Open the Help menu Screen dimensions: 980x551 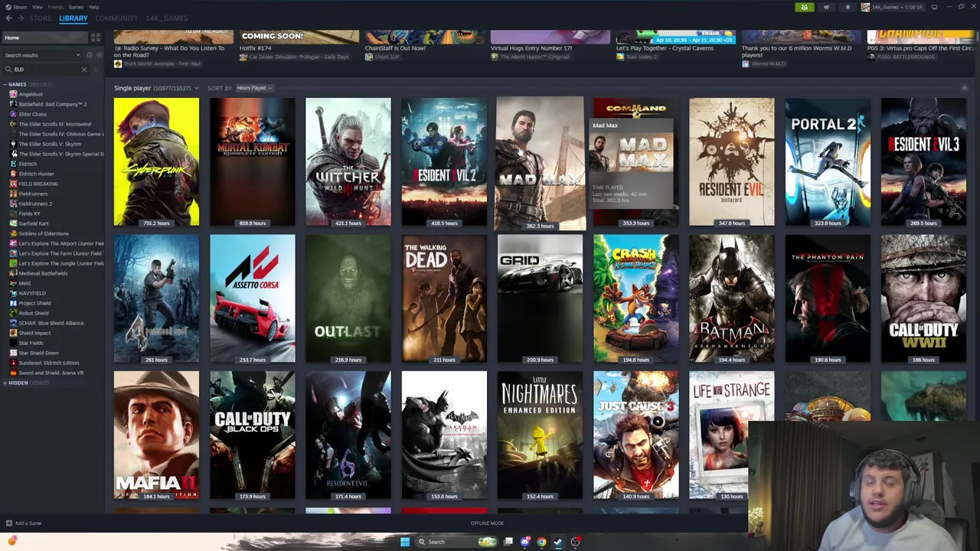coord(93,7)
